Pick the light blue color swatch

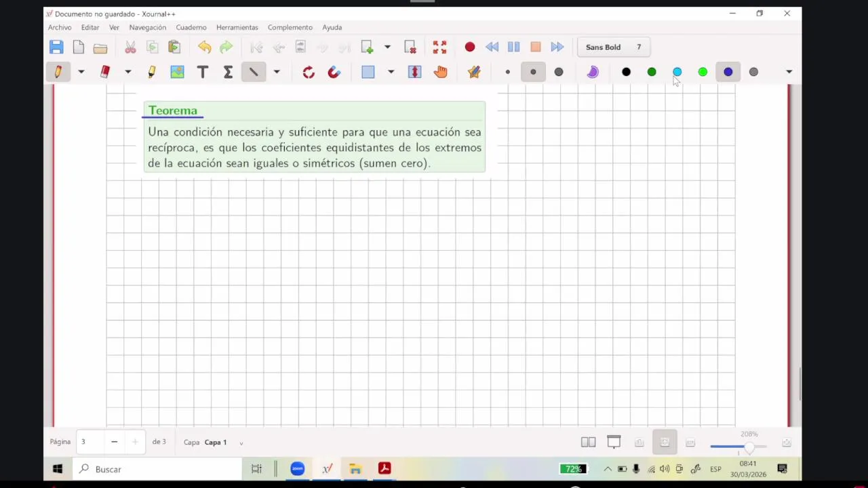click(677, 72)
